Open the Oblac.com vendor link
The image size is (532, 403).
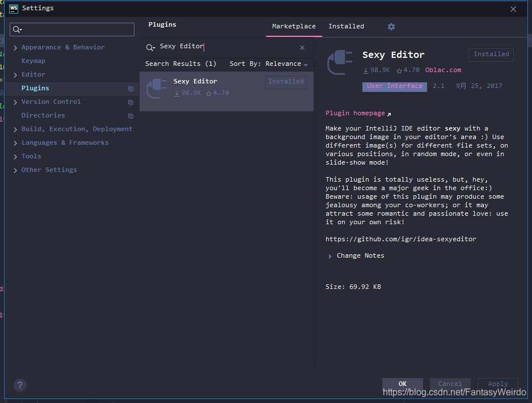tap(443, 70)
